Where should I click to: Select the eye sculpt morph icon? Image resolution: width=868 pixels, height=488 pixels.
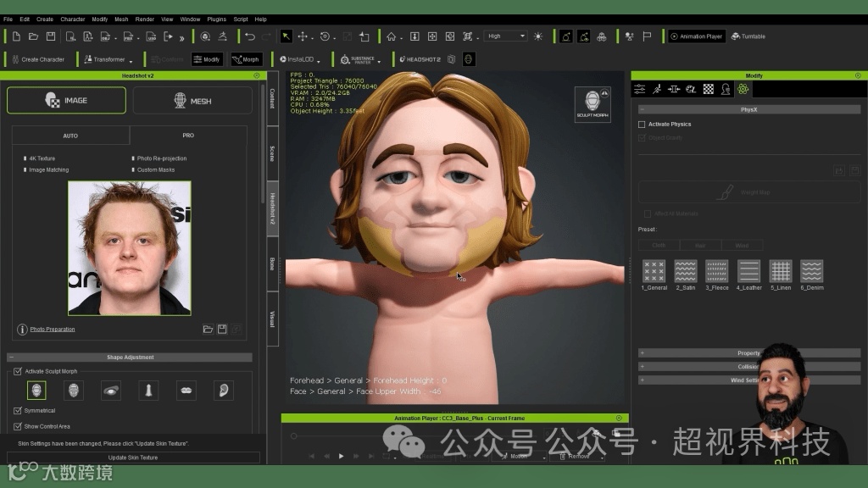pyautogui.click(x=111, y=391)
